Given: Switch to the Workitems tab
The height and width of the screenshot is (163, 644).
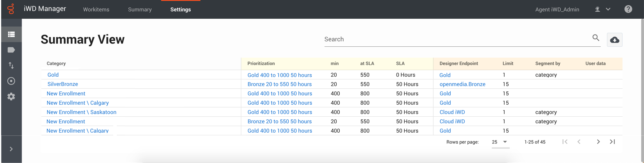Looking at the screenshot, I should pyautogui.click(x=96, y=9).
